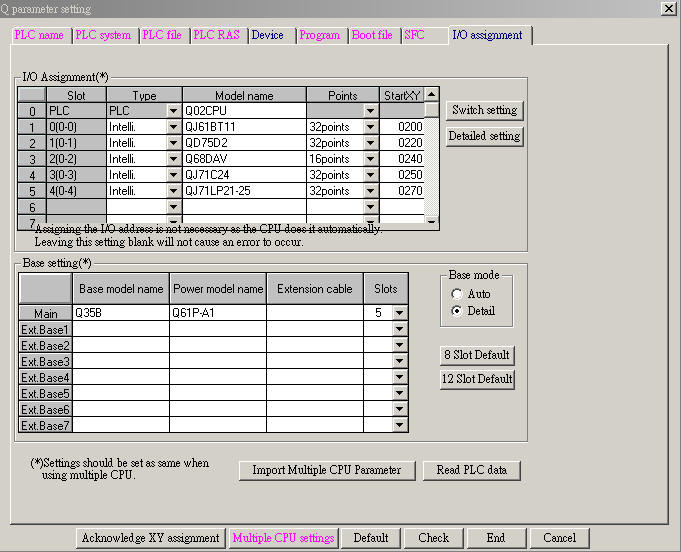Image resolution: width=681 pixels, height=552 pixels.
Task: Click the Q35B base model name field
Action: tap(121, 313)
